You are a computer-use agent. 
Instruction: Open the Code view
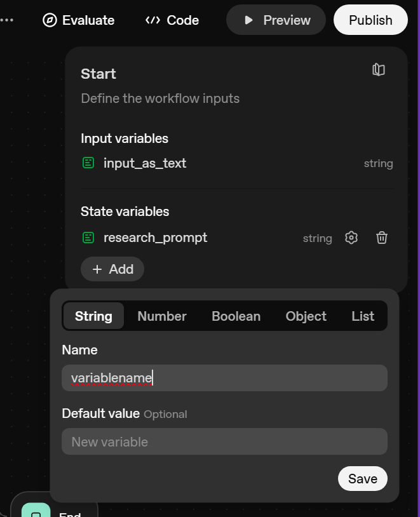click(172, 20)
